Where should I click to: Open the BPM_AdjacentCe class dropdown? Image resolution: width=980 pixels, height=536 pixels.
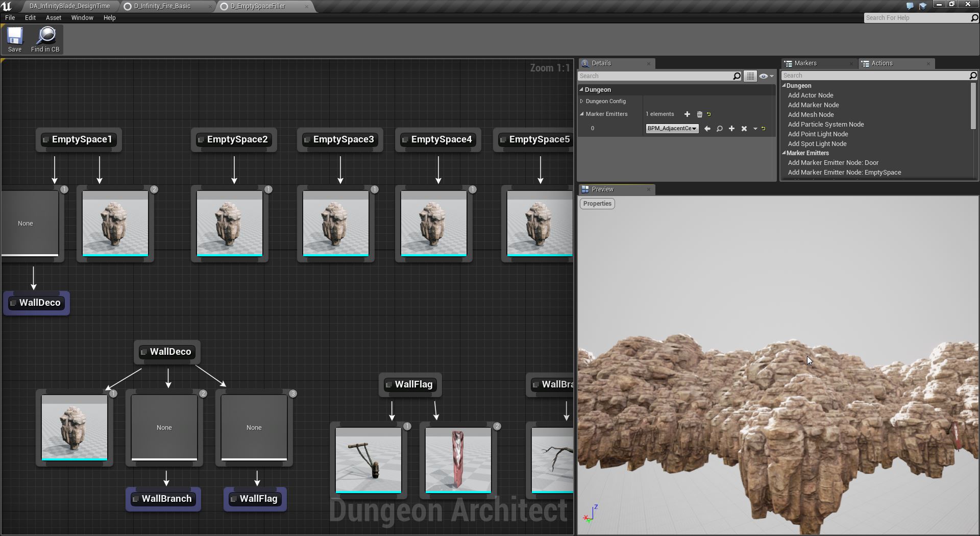click(x=672, y=129)
